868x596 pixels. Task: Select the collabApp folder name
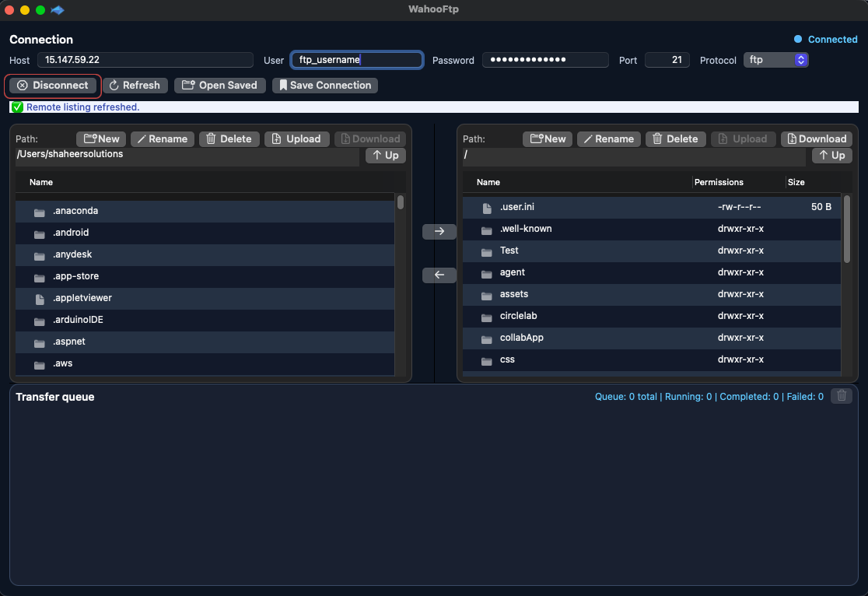pyautogui.click(x=521, y=338)
